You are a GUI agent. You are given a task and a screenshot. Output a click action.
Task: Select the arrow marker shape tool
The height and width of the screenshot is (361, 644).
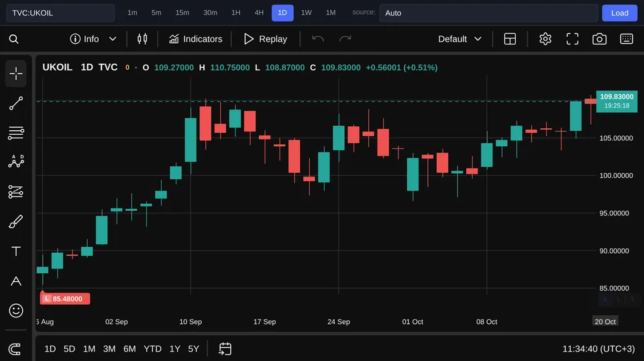[x=16, y=281]
